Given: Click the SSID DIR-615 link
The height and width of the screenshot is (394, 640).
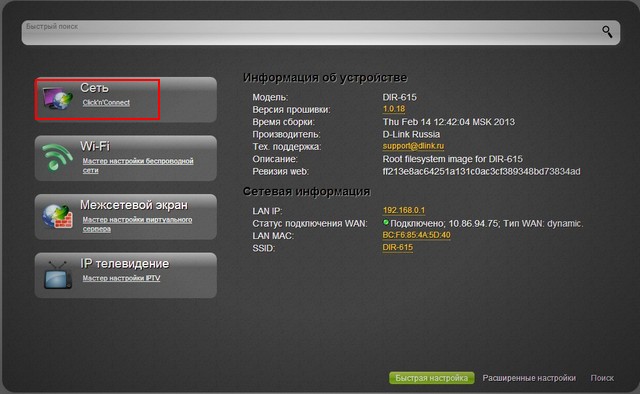Looking at the screenshot, I should 398,247.
